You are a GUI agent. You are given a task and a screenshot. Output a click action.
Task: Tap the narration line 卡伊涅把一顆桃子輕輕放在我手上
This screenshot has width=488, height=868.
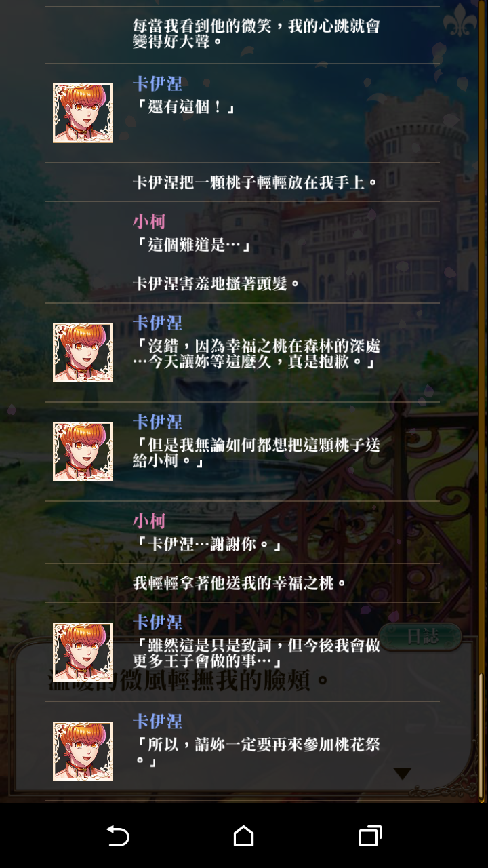click(x=255, y=182)
